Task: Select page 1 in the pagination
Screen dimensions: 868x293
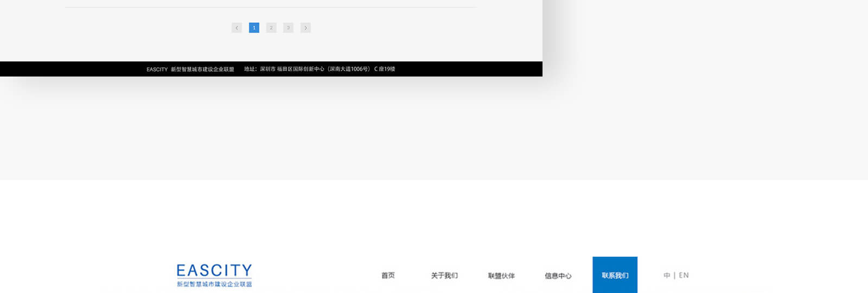Action: (x=254, y=28)
